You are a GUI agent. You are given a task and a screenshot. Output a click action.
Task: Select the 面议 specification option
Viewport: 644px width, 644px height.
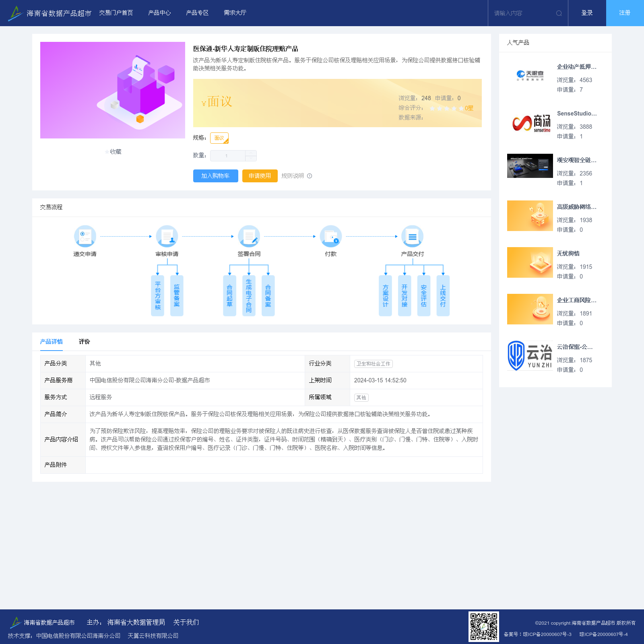pyautogui.click(x=219, y=138)
